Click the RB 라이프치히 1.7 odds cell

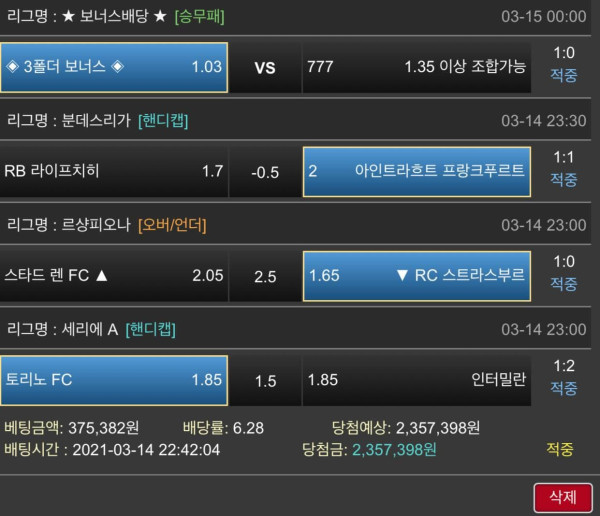pos(114,171)
